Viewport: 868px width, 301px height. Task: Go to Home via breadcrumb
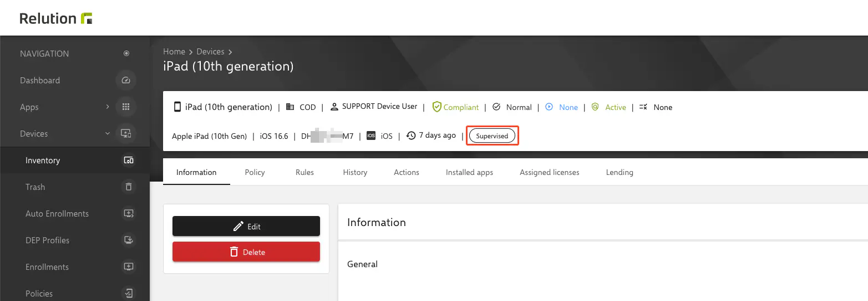pyautogui.click(x=174, y=52)
